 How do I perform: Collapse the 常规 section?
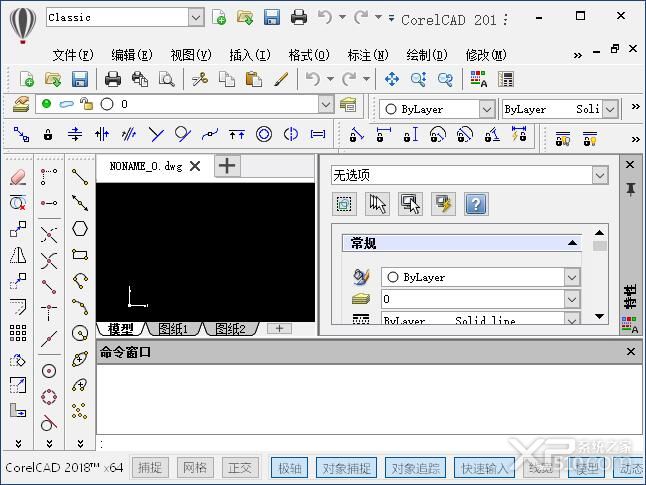(x=572, y=243)
